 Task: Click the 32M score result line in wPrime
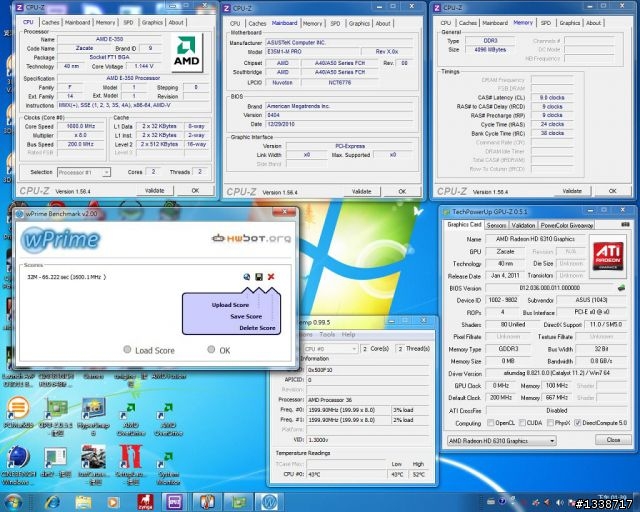tap(67, 277)
